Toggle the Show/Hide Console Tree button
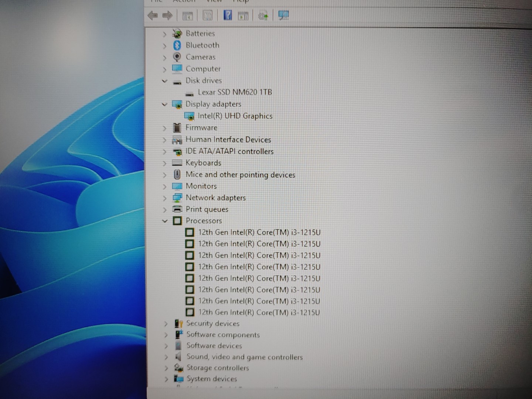The image size is (532, 399). (x=188, y=16)
